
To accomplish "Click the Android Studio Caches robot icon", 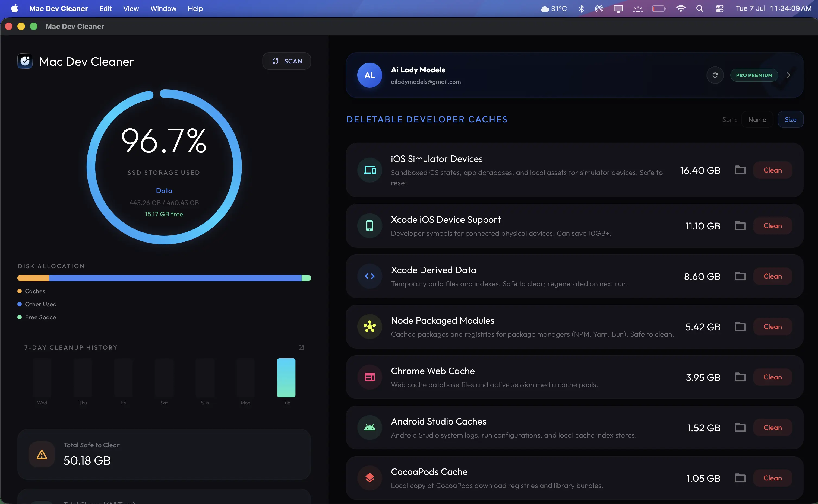I will pyautogui.click(x=370, y=428).
